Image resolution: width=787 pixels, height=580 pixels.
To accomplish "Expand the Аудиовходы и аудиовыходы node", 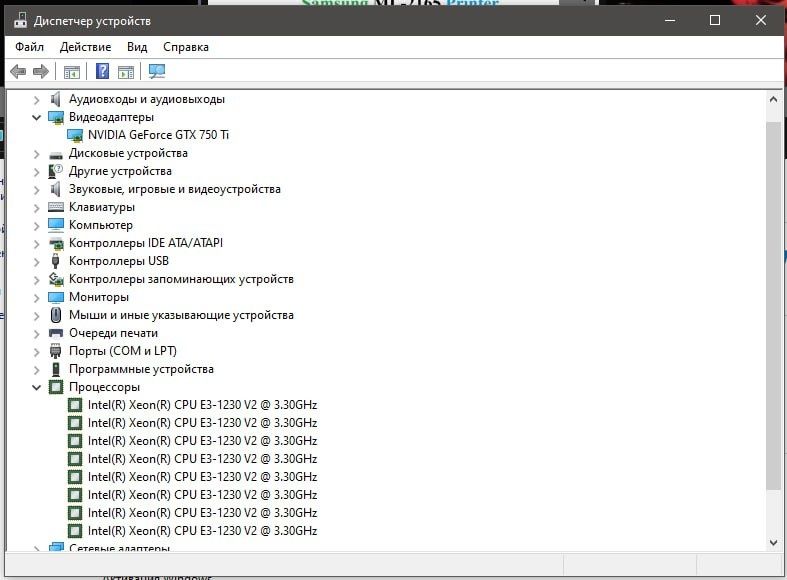I will (x=36, y=100).
